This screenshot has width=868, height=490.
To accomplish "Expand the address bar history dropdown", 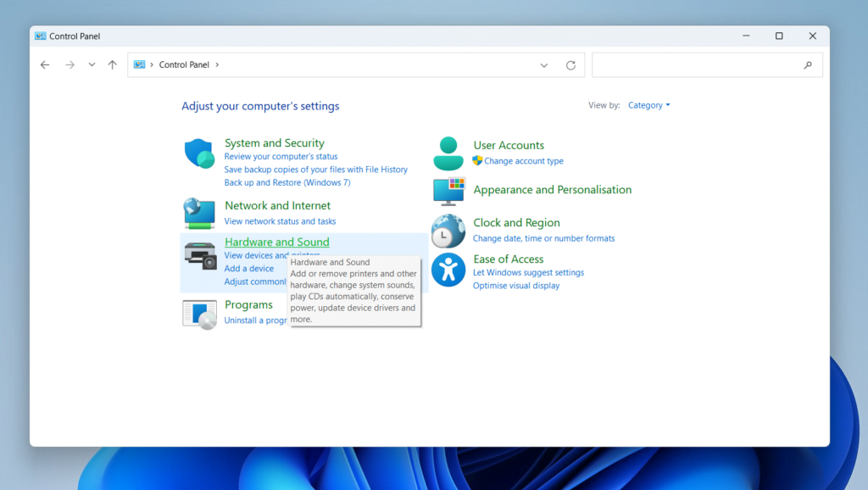I will pos(544,65).
